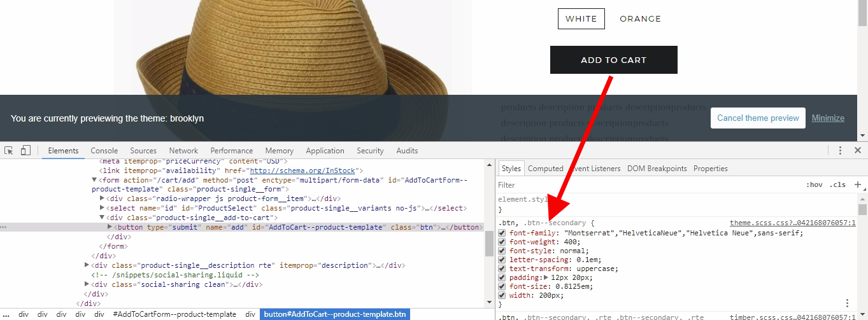
Task: Follow the schema.org/InStock href link
Action: pos(302,170)
